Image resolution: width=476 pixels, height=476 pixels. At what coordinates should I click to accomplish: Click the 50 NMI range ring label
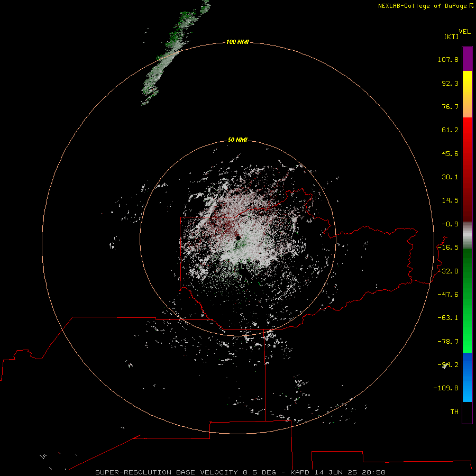point(237,140)
